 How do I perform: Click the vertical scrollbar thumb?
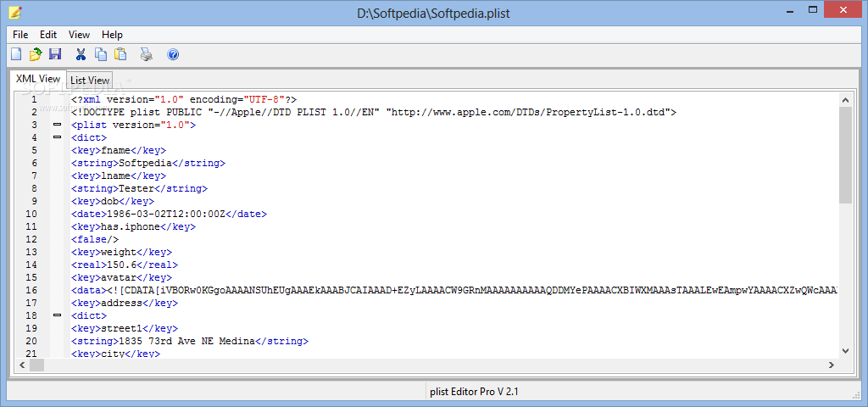(845, 155)
